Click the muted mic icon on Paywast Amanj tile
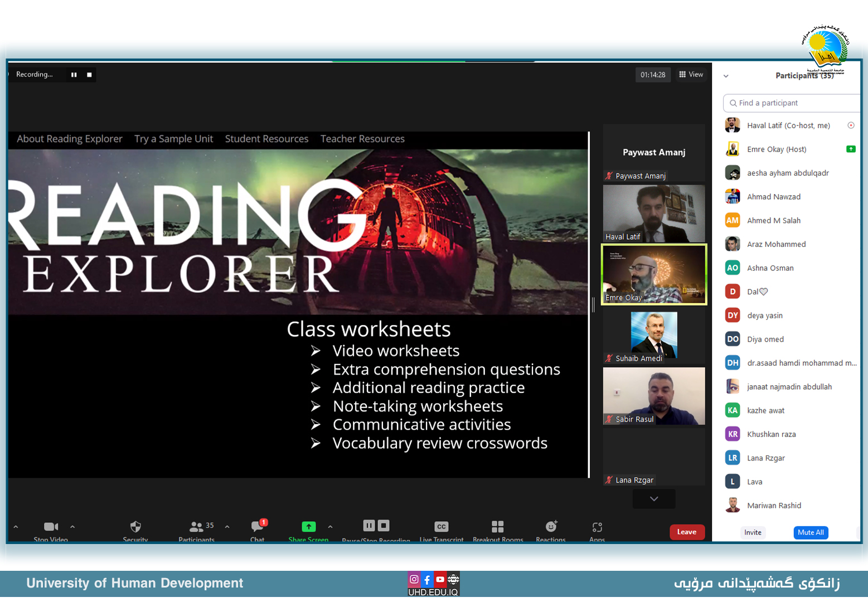The width and height of the screenshot is (868, 602). tap(609, 176)
